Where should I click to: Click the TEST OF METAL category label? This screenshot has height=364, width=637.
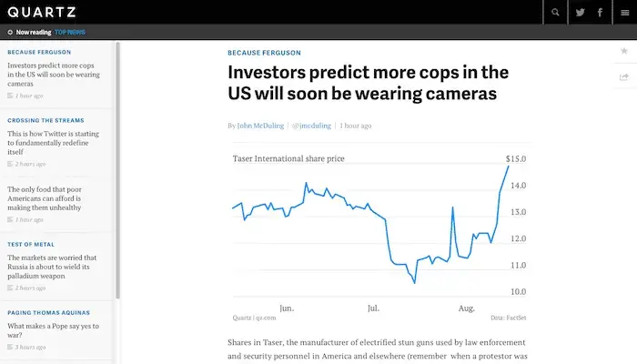31,244
